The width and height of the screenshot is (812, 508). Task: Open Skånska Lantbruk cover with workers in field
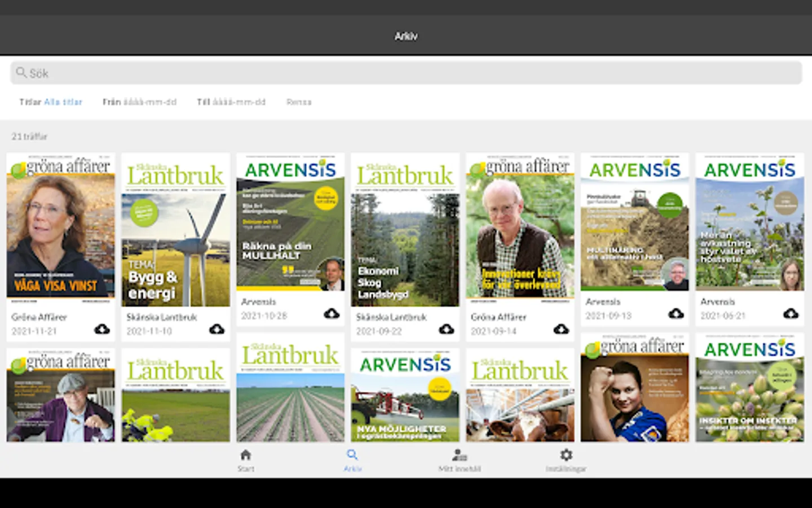point(176,395)
